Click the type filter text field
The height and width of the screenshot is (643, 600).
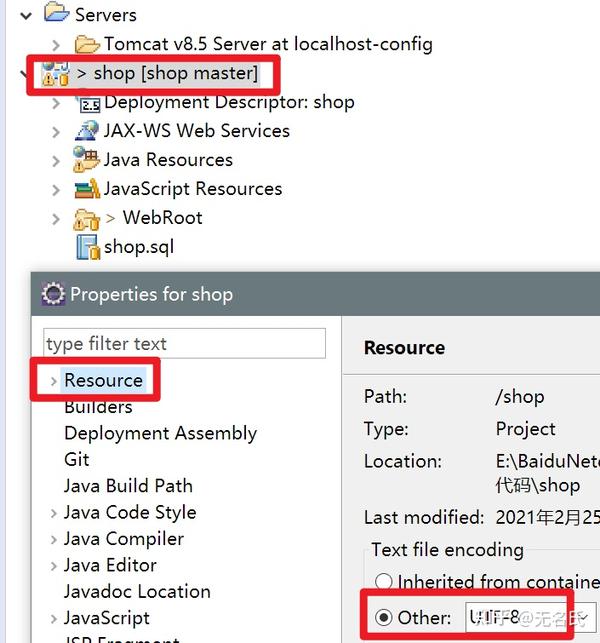(185, 343)
